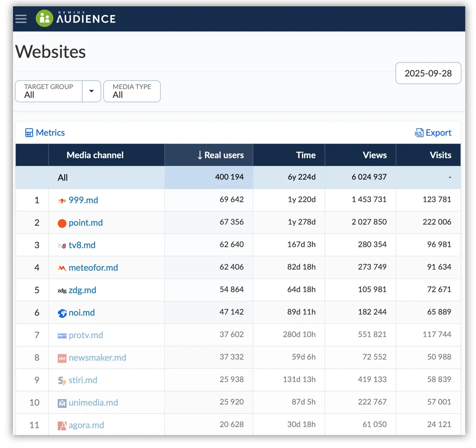Open the meteofor.md website link
The width and height of the screenshot is (476, 448).
[93, 268]
